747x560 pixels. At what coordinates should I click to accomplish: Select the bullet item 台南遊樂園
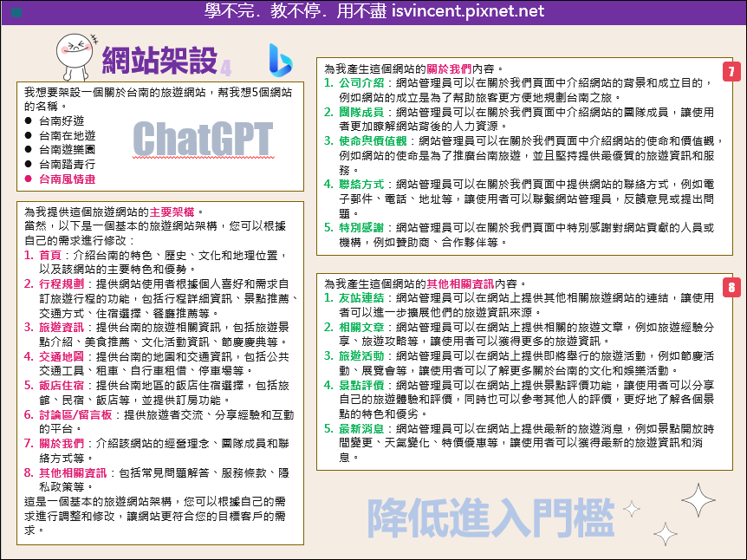68,150
